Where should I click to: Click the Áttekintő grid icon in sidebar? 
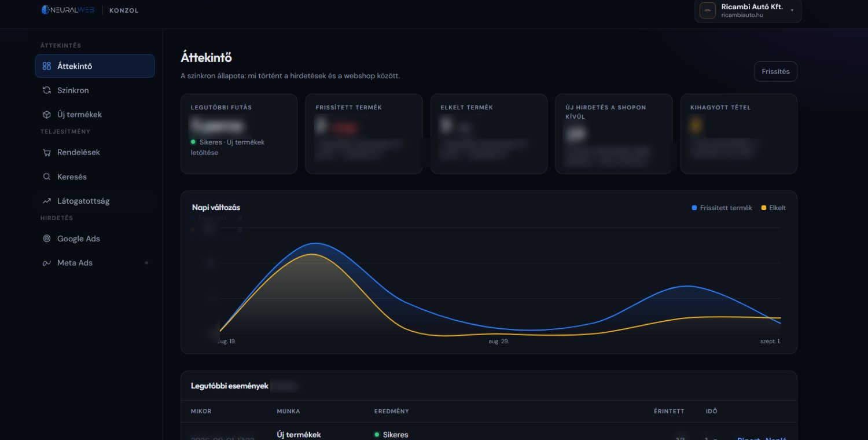click(x=47, y=66)
